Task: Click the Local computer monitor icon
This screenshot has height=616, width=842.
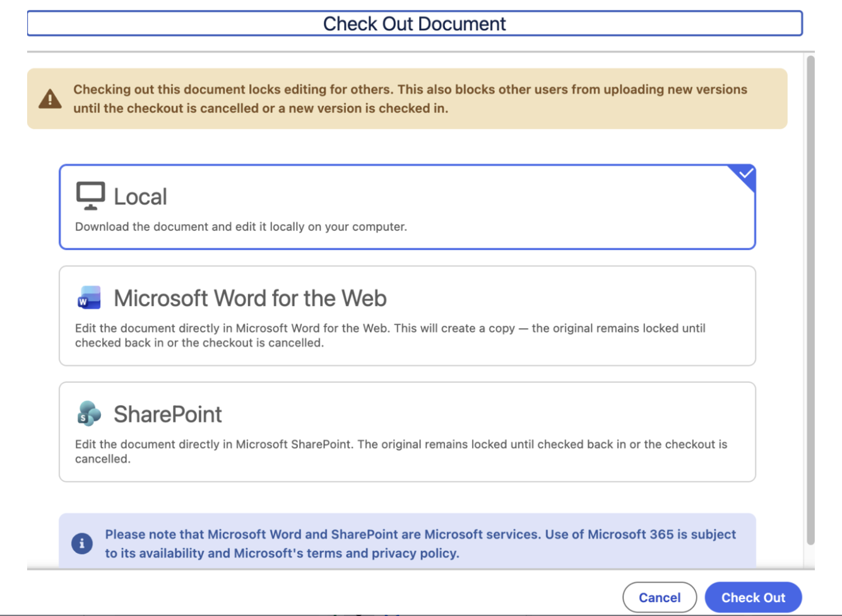Action: tap(90, 196)
